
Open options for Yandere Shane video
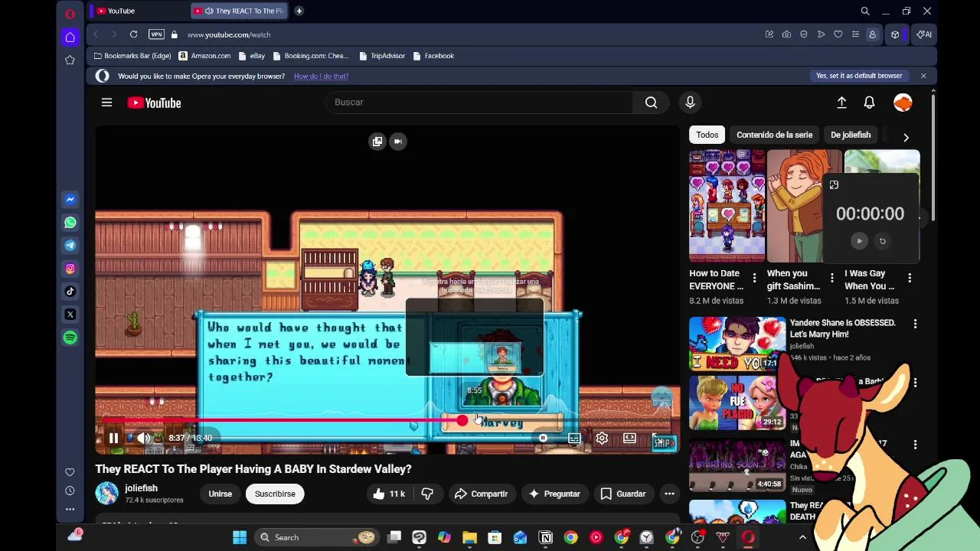pyautogui.click(x=915, y=324)
